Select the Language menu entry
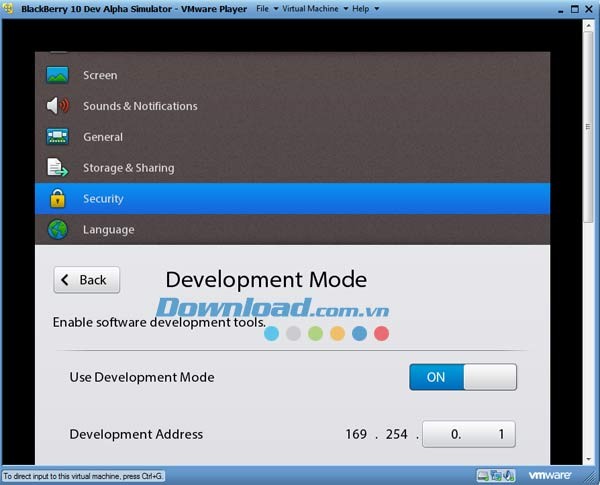The width and height of the screenshot is (600, 485). pyautogui.click(x=108, y=230)
